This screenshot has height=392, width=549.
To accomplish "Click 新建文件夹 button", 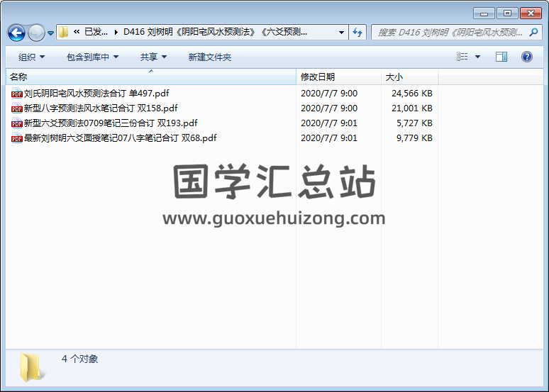I will tap(210, 57).
